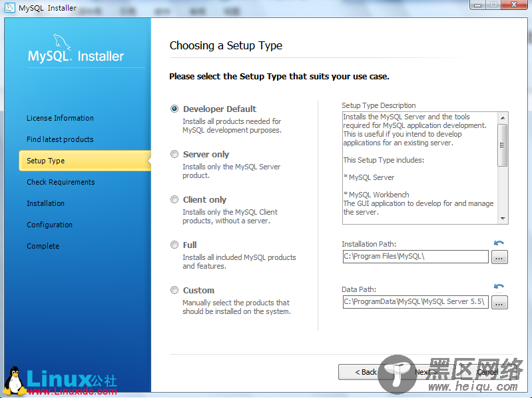Reset Installation Path with the undo arrow
Viewport: 532px width, 398px height.
click(x=499, y=243)
